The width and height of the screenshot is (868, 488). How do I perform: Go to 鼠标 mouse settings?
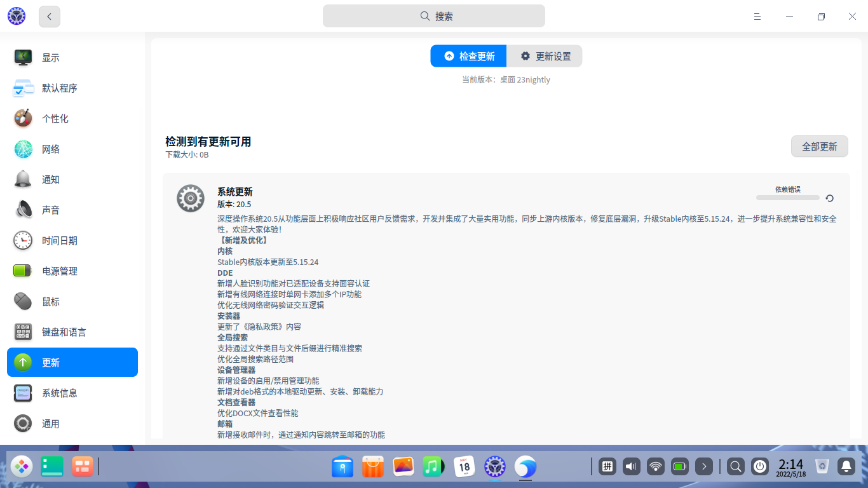(x=72, y=301)
